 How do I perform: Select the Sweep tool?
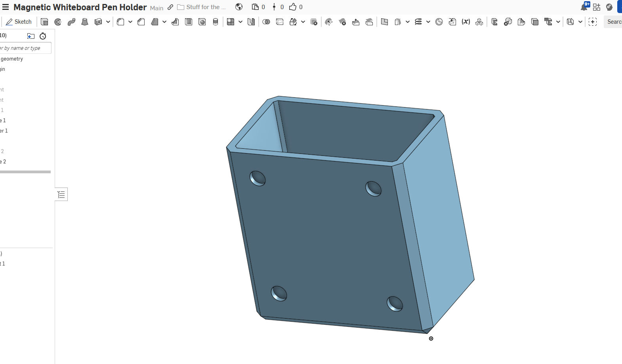(71, 22)
